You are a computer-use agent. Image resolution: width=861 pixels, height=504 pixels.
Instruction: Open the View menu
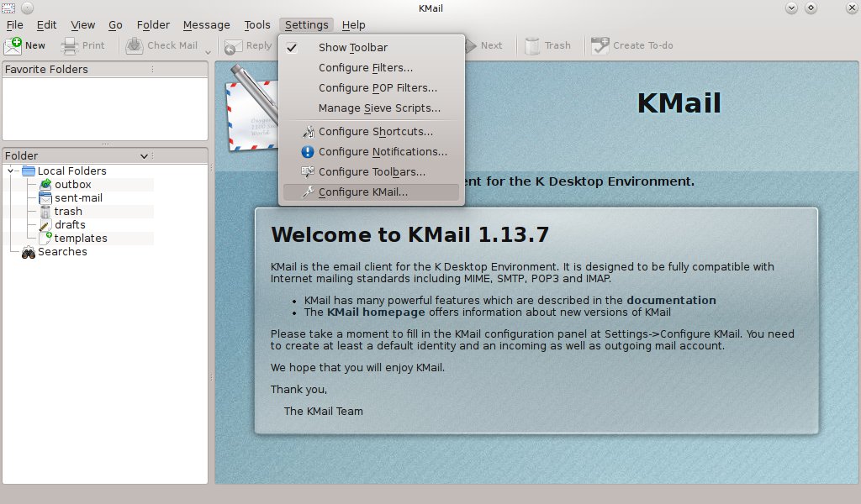pyautogui.click(x=83, y=25)
